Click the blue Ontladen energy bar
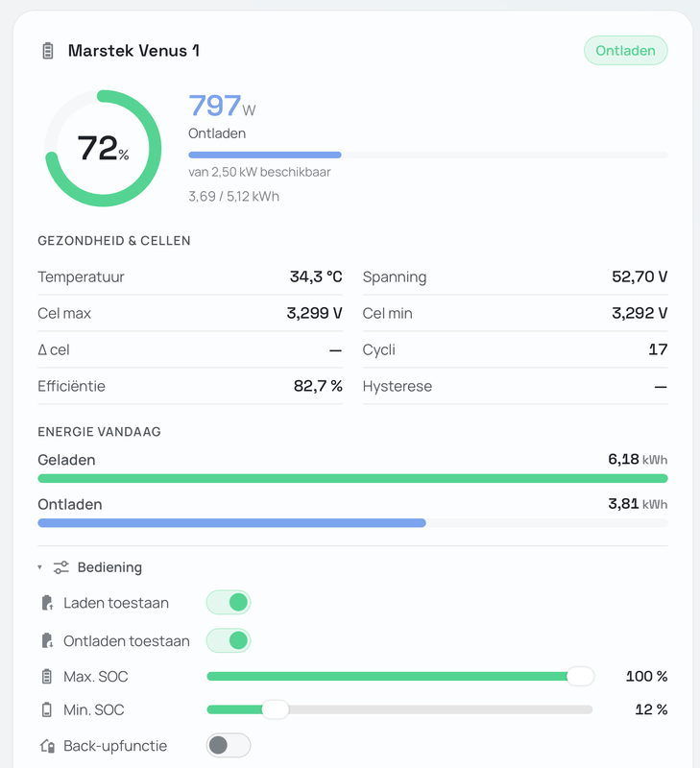Screen dimensions: 700x768 click(231, 523)
